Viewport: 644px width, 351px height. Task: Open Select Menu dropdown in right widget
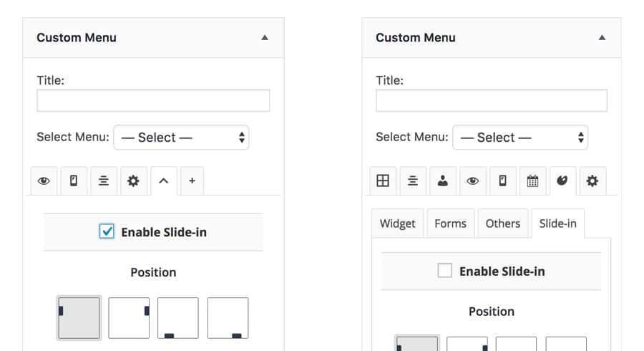(519, 138)
